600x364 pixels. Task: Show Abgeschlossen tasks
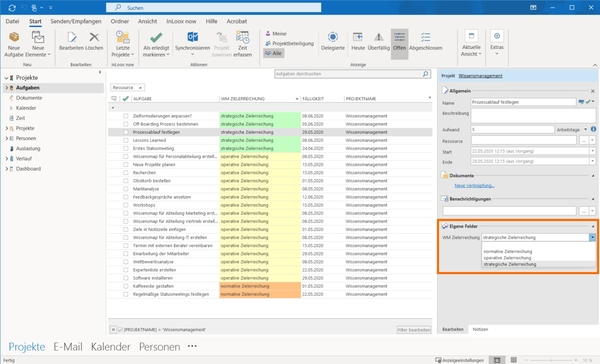(x=426, y=41)
